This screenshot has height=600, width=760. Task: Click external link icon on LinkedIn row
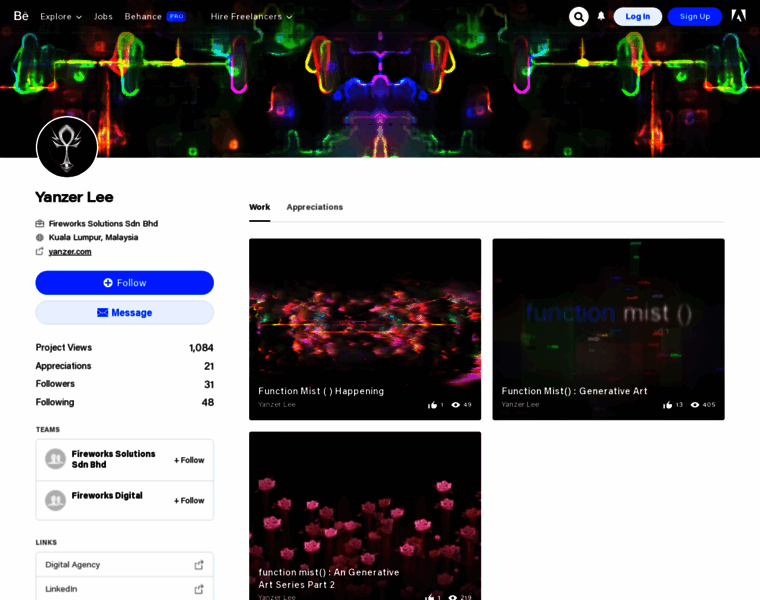click(x=199, y=589)
